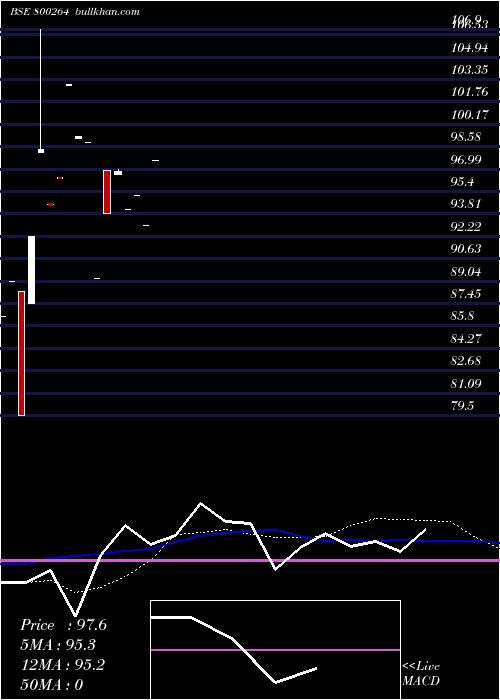This screenshot has height=700, width=500.
Task: Click the '5MA : 95.3' readout
Action: [x=58, y=645]
